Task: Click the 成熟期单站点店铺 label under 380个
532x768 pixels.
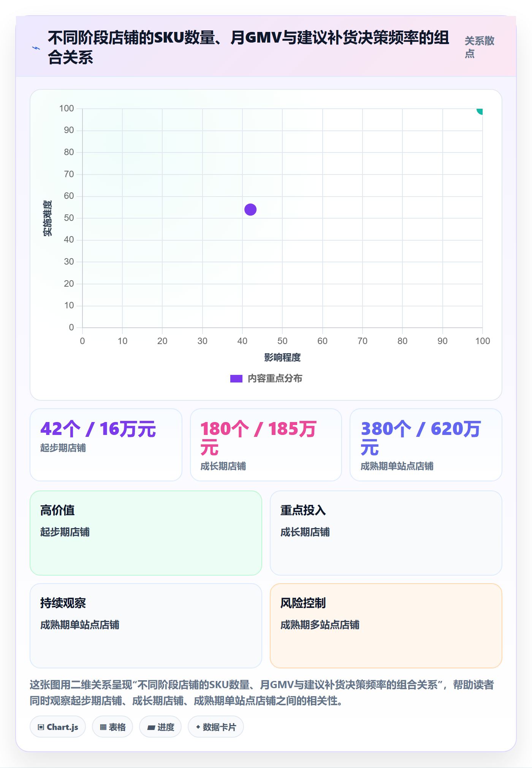Action: coord(397,466)
